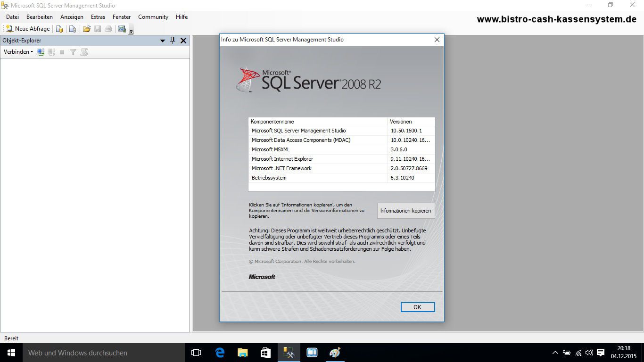This screenshot has height=362, width=644.
Task: Click the connect Object Explorer icon
Action: point(41,52)
